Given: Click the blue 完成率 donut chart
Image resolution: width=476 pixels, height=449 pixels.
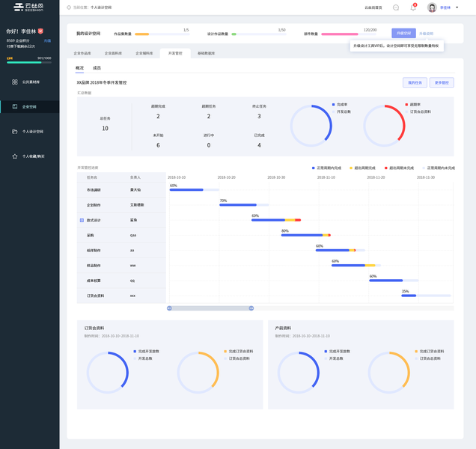Looking at the screenshot, I should click(311, 126).
